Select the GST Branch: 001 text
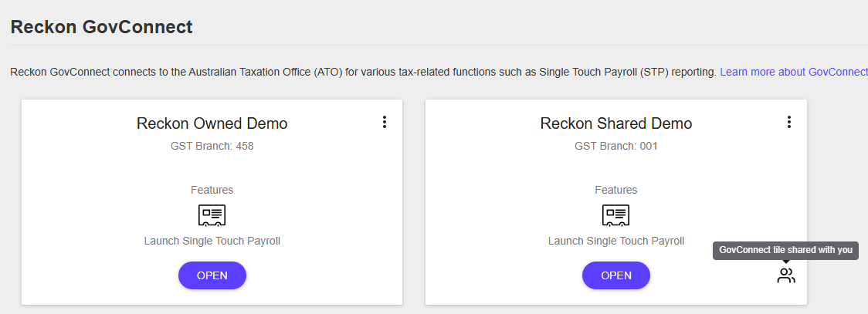 tap(615, 146)
